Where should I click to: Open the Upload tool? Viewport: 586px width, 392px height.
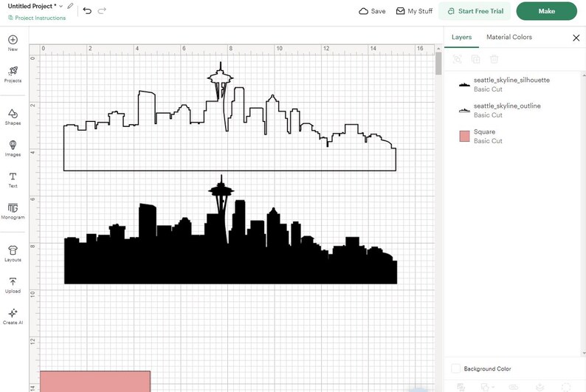(x=13, y=285)
